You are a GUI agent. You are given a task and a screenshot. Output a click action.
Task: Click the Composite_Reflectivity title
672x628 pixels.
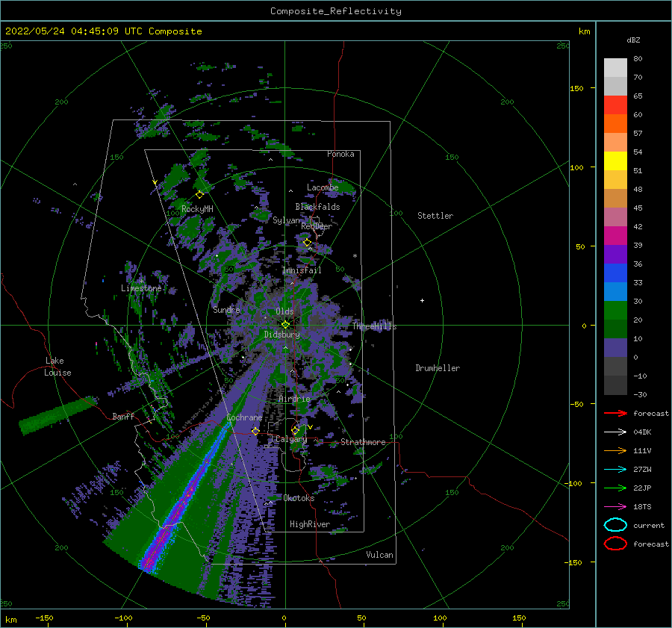[x=335, y=11]
